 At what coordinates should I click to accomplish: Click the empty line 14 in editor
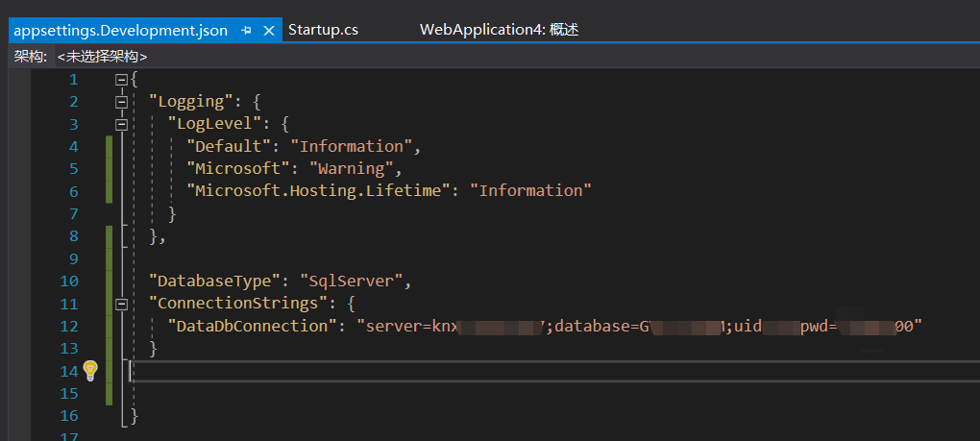coord(480,372)
